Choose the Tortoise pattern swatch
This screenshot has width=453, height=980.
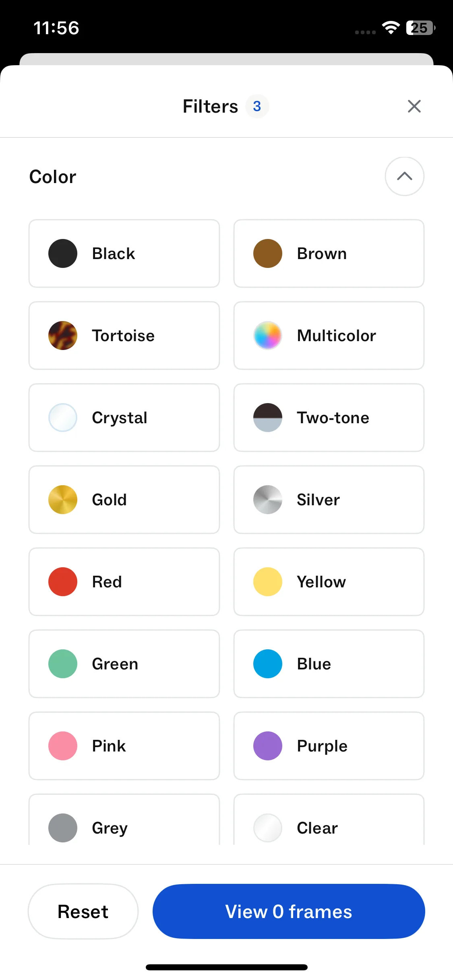click(63, 336)
